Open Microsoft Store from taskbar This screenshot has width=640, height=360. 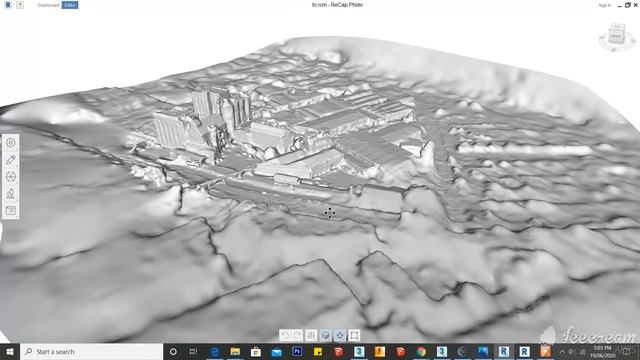(x=256, y=351)
